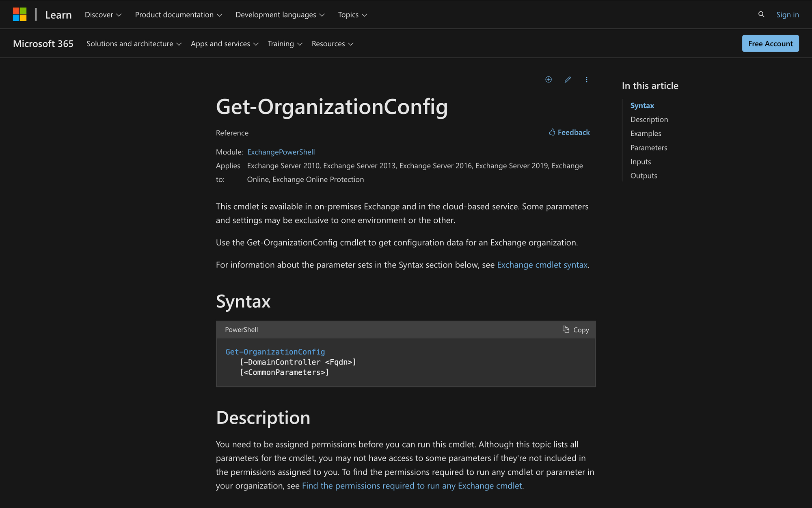812x508 pixels.
Task: Click the add to collection plus icon
Action: 549,80
